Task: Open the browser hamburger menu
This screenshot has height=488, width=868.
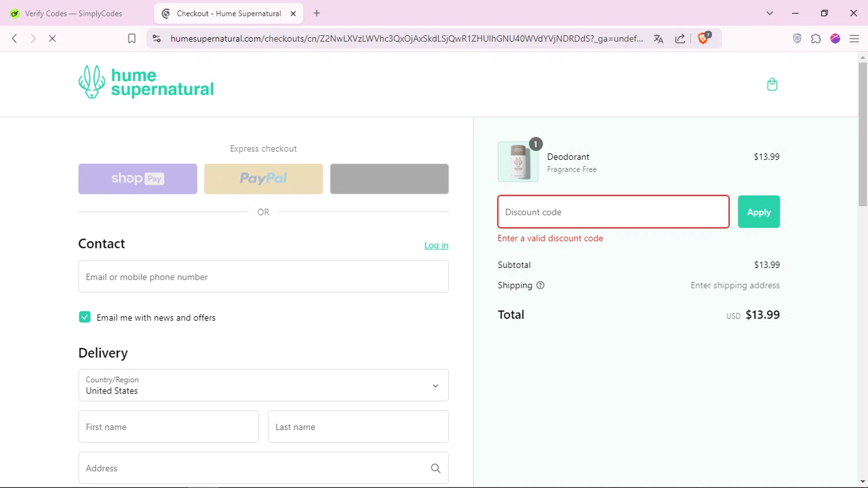Action: pyautogui.click(x=854, y=38)
